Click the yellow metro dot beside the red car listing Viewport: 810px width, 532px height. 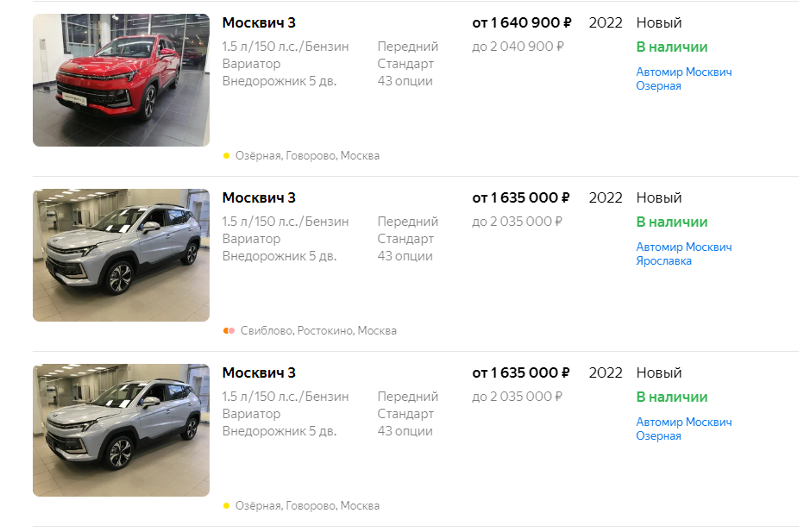click(227, 156)
